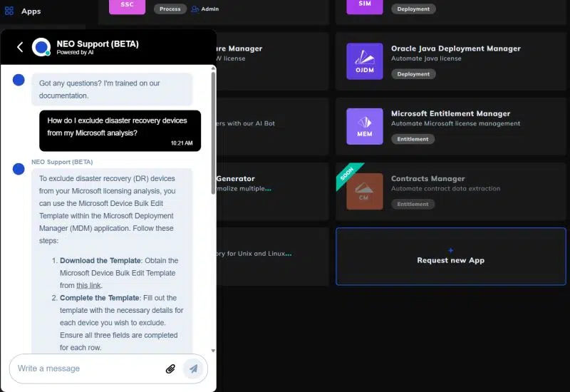This screenshot has height=392, width=570.
Task: Click the NEO Support avatar logo
Action: point(41,47)
